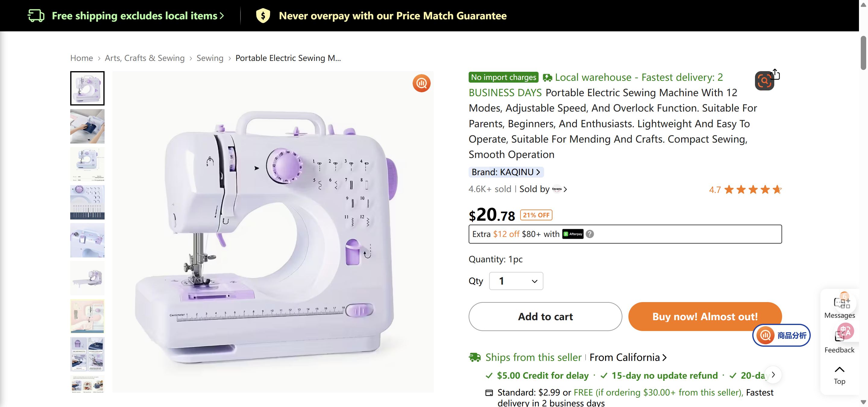Click the Feedback translate icon in the sidebar
The height and width of the screenshot is (407, 868).
(x=846, y=331)
